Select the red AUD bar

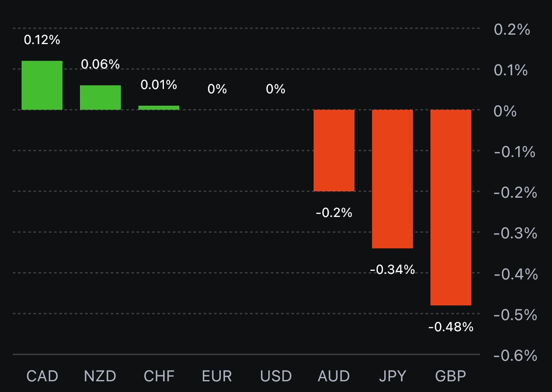[334, 150]
